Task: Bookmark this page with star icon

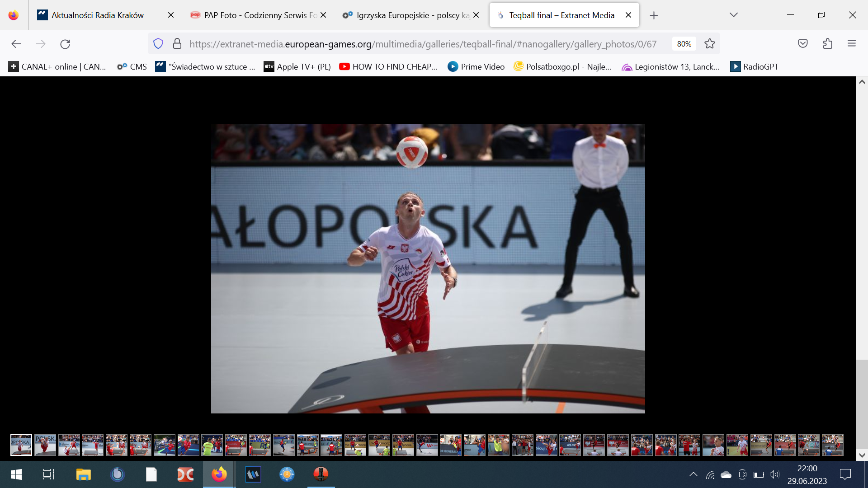Action: point(710,44)
